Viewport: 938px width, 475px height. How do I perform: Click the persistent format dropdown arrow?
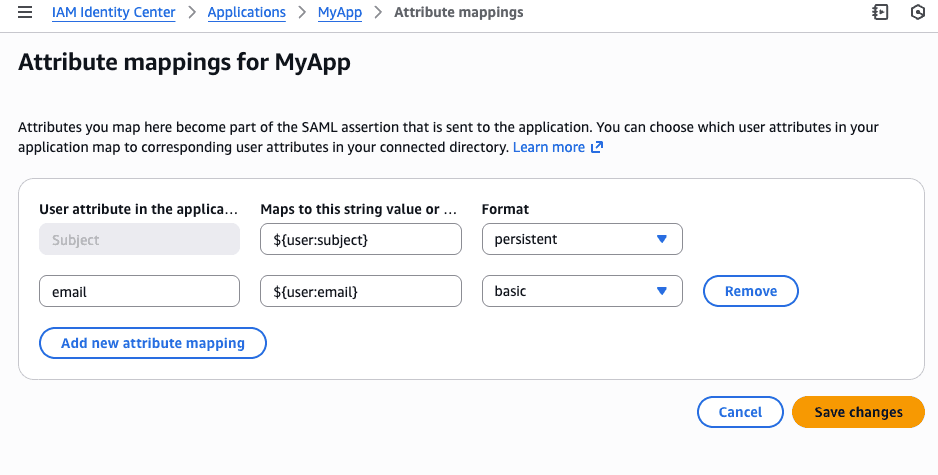(661, 240)
